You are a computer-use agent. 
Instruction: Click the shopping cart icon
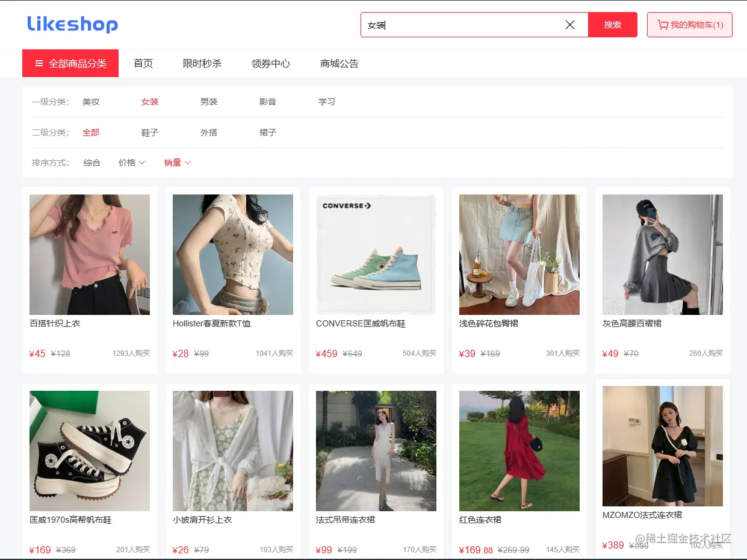tap(663, 25)
